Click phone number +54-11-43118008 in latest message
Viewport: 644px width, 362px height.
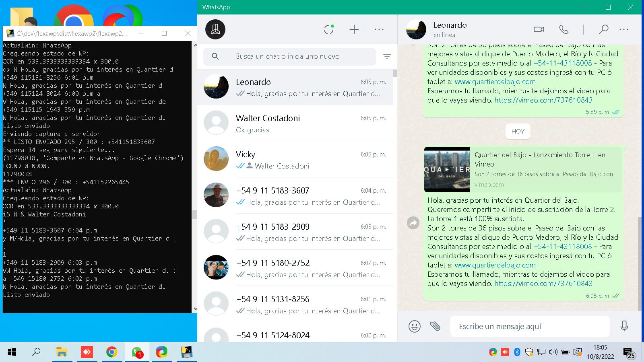point(563,247)
